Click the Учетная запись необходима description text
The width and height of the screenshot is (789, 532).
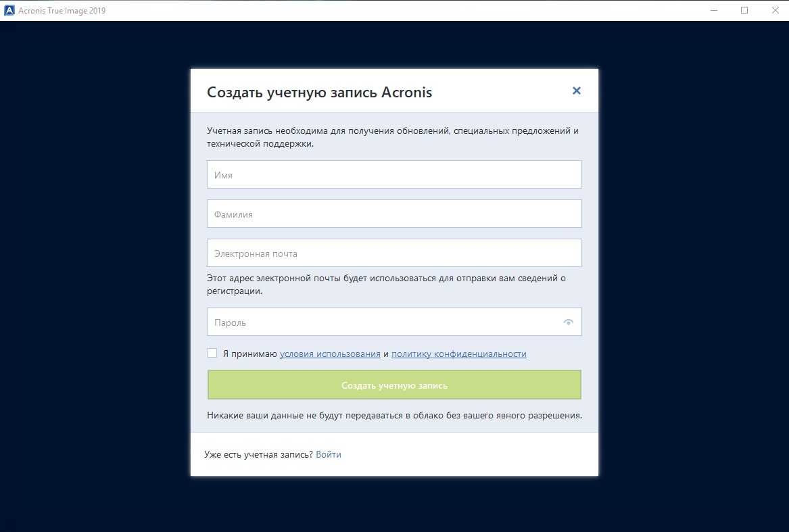[x=393, y=137]
